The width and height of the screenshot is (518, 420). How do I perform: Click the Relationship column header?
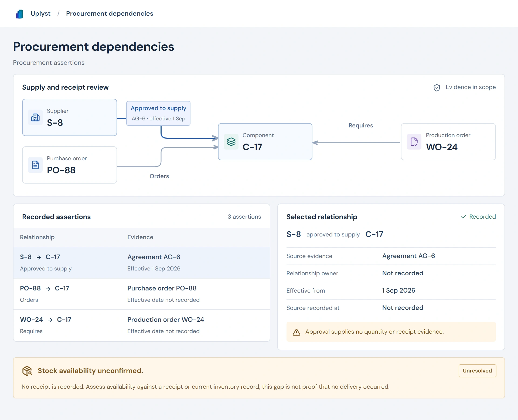coord(37,237)
